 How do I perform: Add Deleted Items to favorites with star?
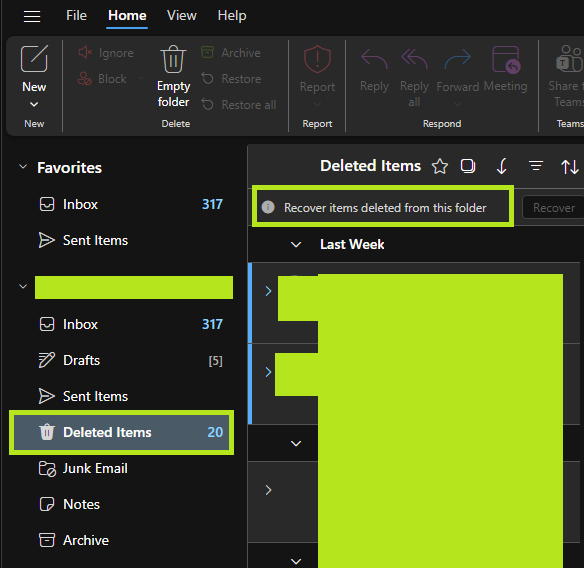click(x=439, y=166)
